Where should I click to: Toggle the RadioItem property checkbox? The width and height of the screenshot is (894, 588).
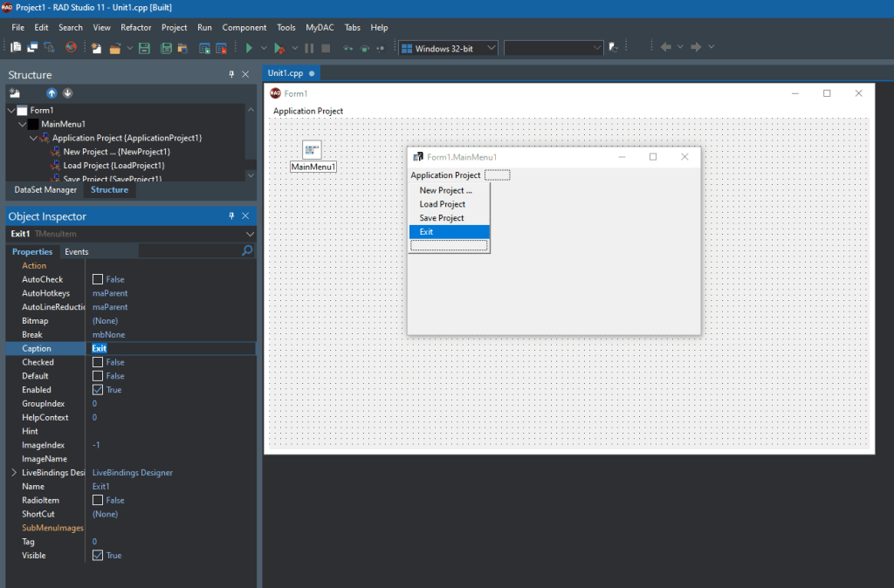click(98, 500)
